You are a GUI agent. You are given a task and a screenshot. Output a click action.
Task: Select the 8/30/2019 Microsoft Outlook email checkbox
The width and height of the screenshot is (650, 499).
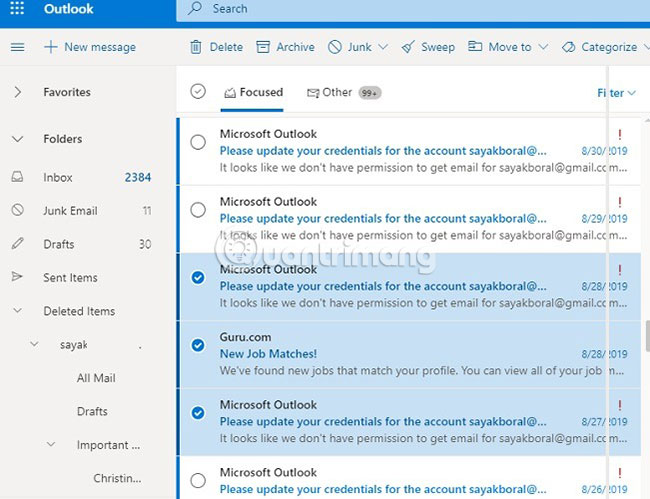click(x=198, y=142)
